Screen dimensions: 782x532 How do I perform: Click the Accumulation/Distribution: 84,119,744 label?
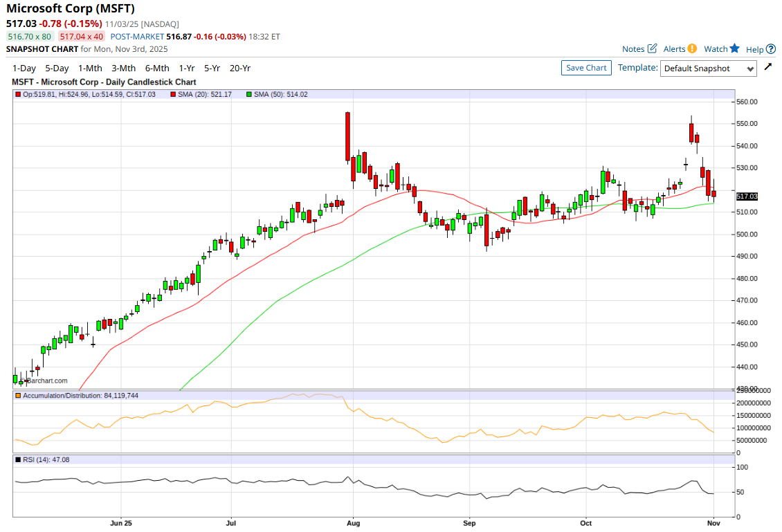[x=81, y=396]
